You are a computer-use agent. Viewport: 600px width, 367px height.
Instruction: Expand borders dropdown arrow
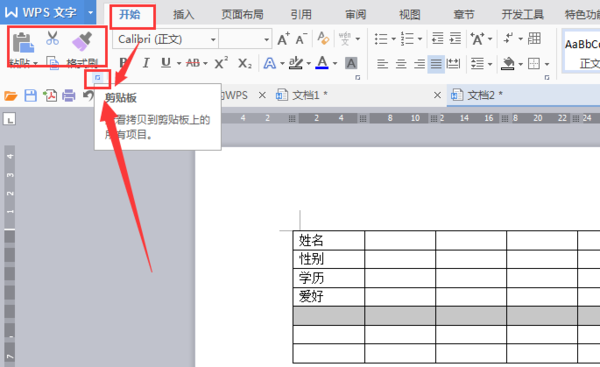(x=547, y=64)
